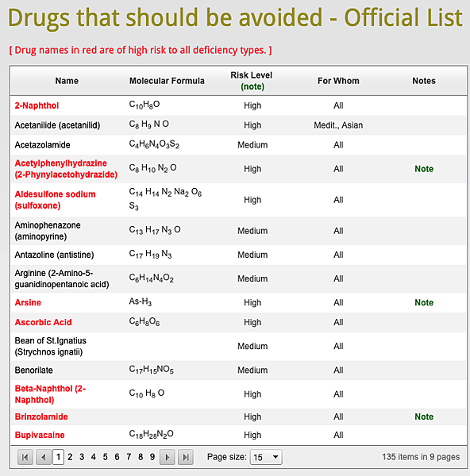Open page 2 of the list
This screenshot has width=470, height=476.
point(70,457)
